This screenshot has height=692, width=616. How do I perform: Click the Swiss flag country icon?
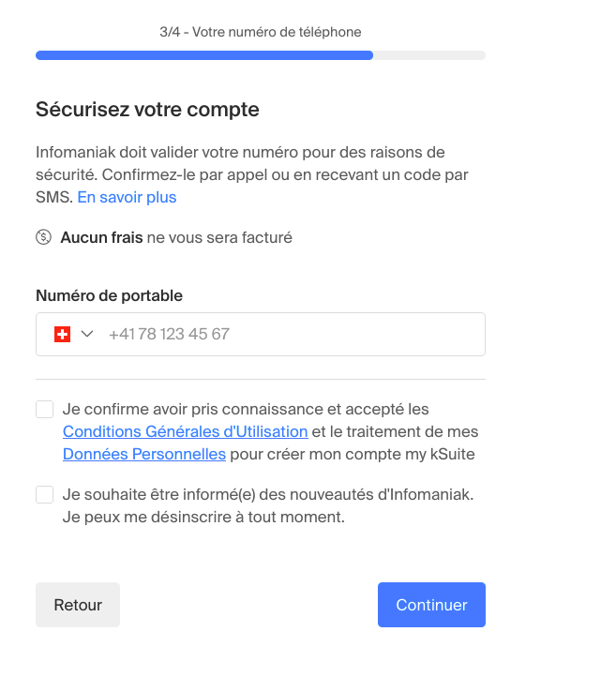click(x=63, y=334)
